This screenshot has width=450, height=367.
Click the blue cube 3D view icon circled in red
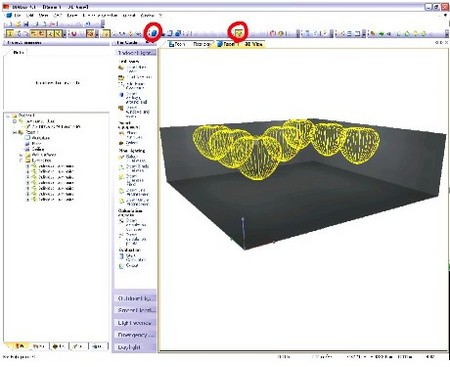click(x=154, y=33)
